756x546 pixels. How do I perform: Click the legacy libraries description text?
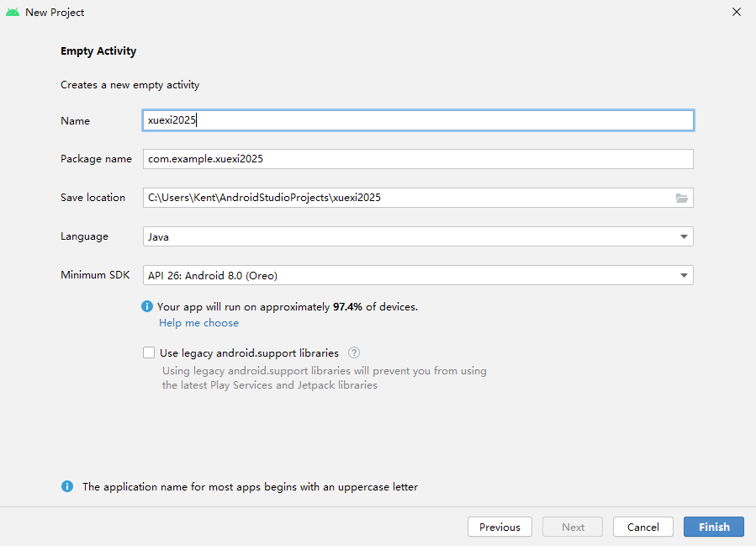(324, 378)
